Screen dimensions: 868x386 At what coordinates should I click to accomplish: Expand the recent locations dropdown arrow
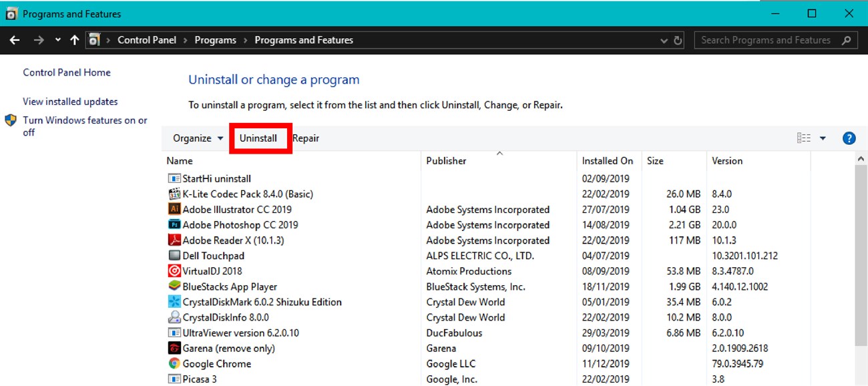(58, 40)
